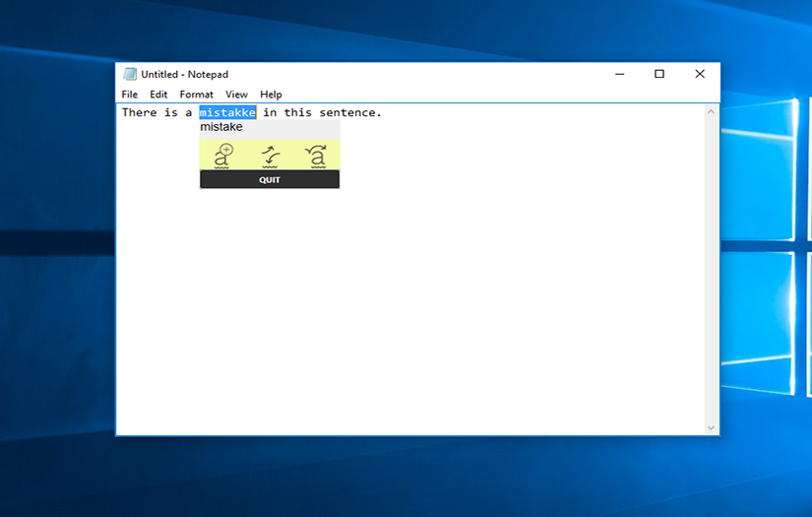Open the Format menu

click(x=196, y=95)
